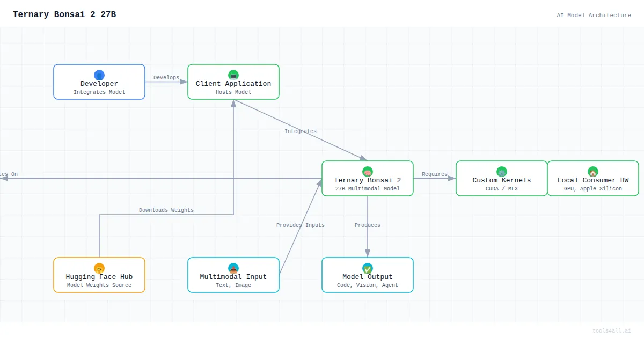
Task: Click the "Local Consumer HW" node title
Action: pyautogui.click(x=593, y=180)
